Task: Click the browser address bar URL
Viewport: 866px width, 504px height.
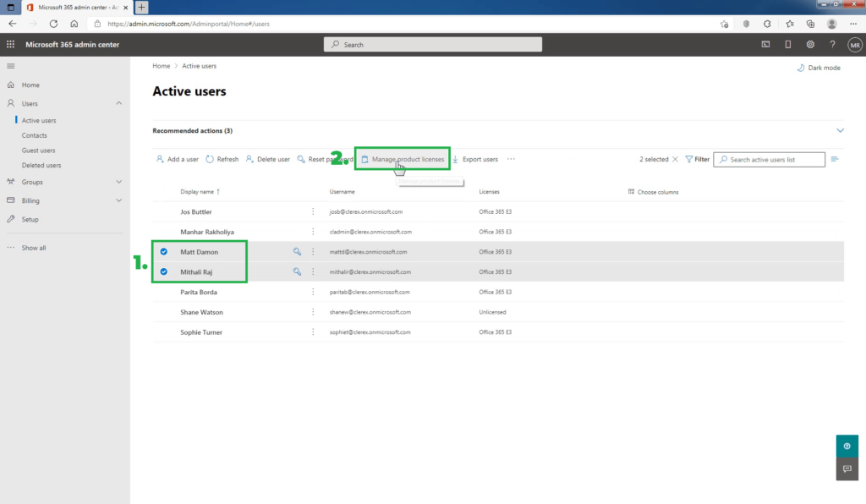Action: [189, 24]
